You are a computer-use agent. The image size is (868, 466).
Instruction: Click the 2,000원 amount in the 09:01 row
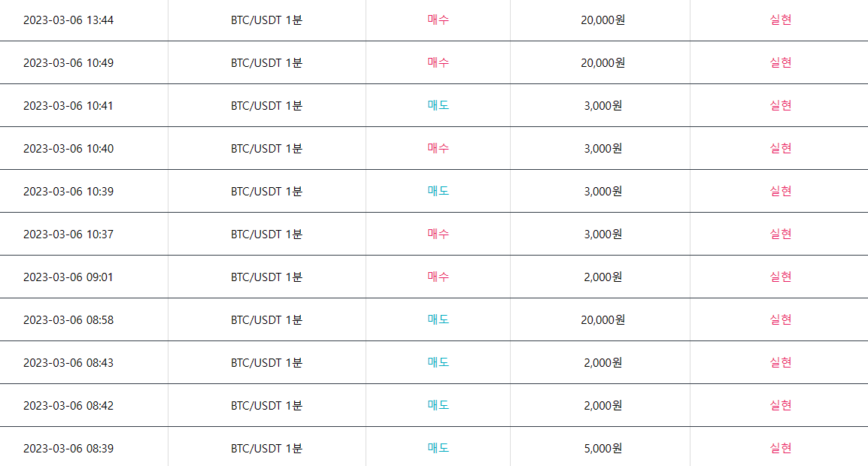click(x=602, y=277)
